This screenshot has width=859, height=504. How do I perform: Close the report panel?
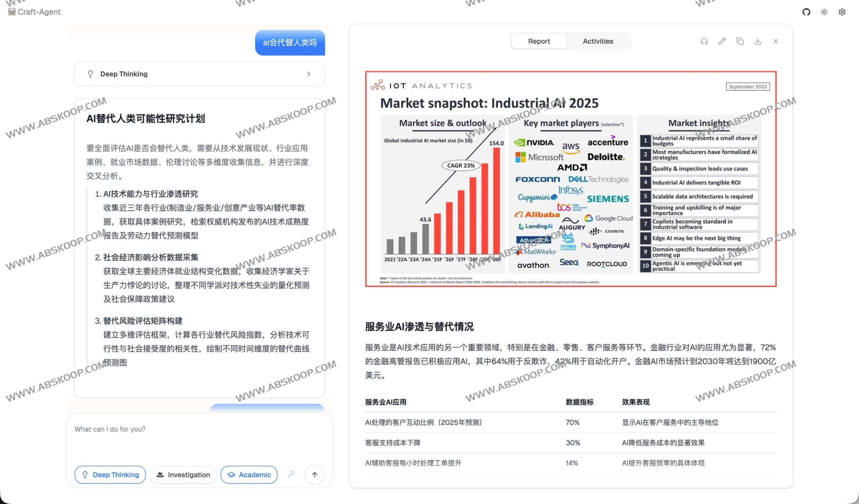tap(776, 41)
